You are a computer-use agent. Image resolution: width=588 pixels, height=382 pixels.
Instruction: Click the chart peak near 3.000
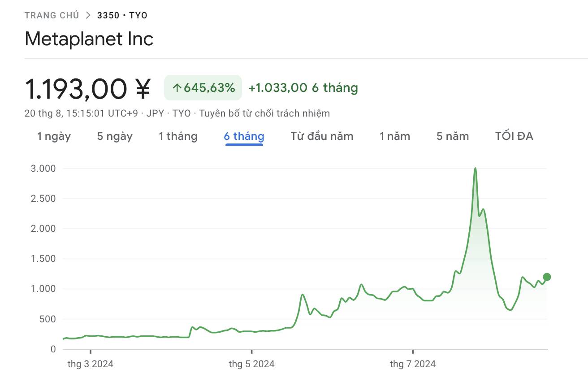click(475, 169)
